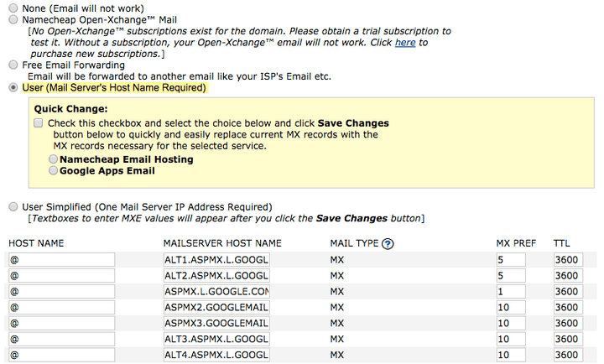The width and height of the screenshot is (604, 364).
Task: Click the ASPMX2.GOOGLEMAIL mailserver field
Action: click(x=216, y=307)
